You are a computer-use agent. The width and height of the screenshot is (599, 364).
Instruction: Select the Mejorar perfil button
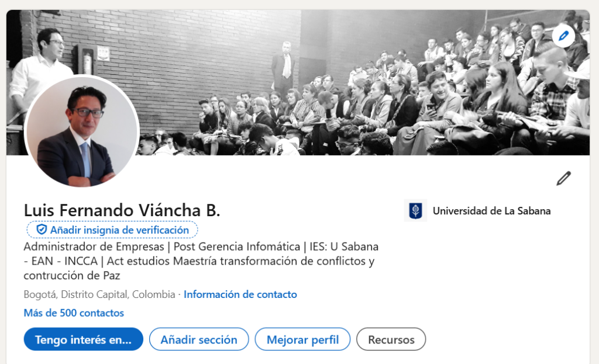coord(302,339)
